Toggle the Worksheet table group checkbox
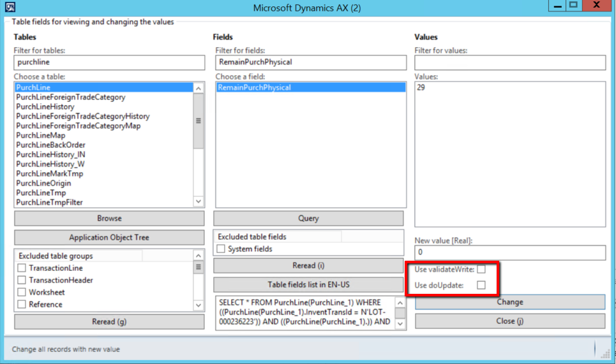 tap(22, 292)
